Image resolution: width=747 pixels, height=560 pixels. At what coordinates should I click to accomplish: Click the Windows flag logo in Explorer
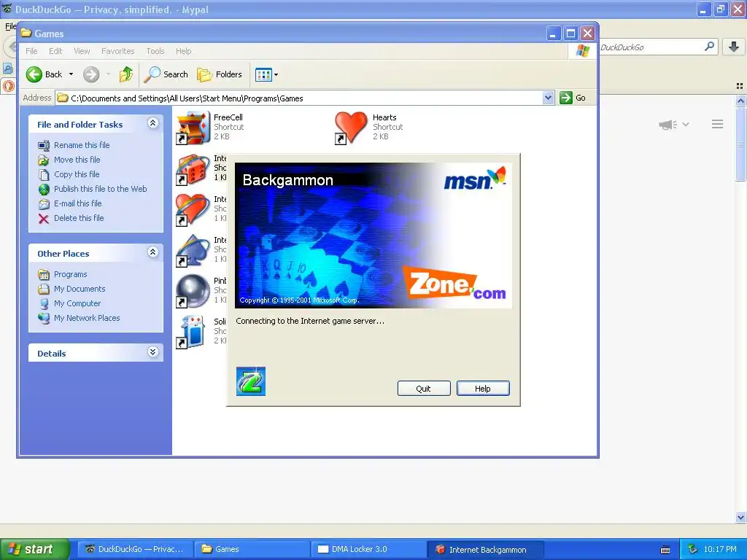click(582, 50)
